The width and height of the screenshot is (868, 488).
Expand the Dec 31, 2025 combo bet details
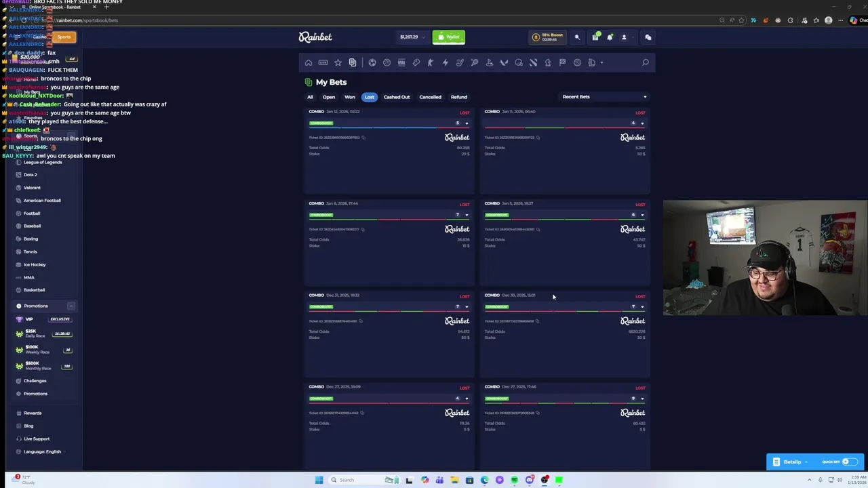(x=467, y=307)
